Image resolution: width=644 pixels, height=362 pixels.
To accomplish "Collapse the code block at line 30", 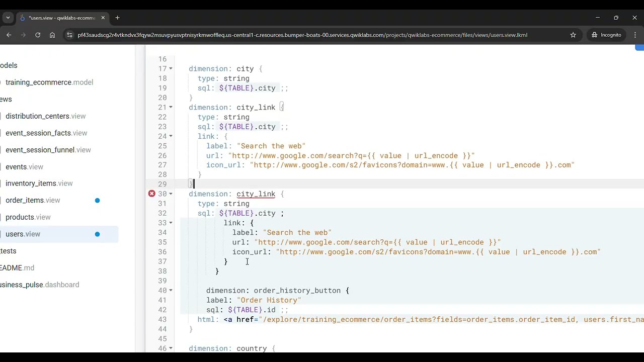I will coord(171,194).
